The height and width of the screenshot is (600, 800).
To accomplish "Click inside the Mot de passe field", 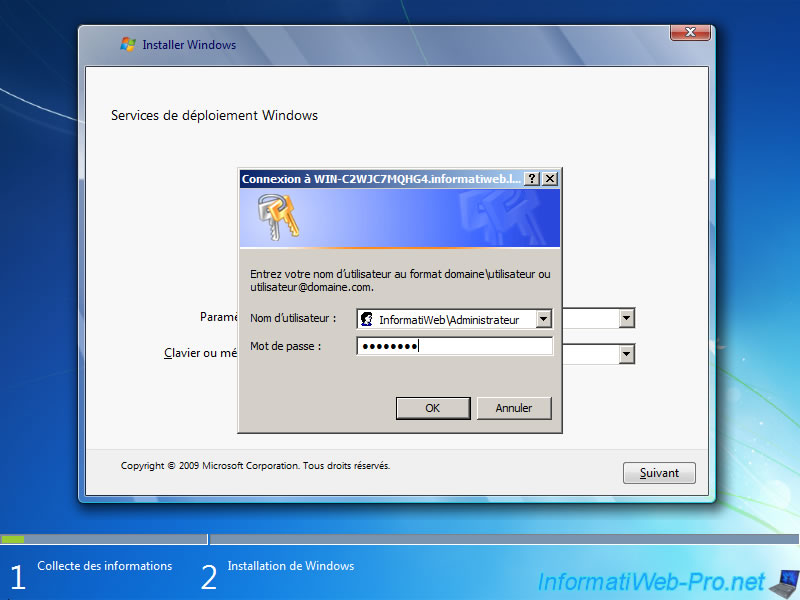I will pyautogui.click(x=455, y=345).
